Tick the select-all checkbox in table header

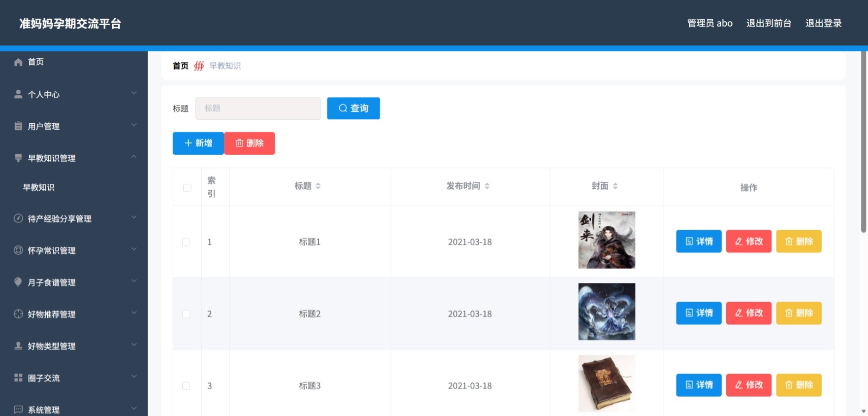(187, 188)
